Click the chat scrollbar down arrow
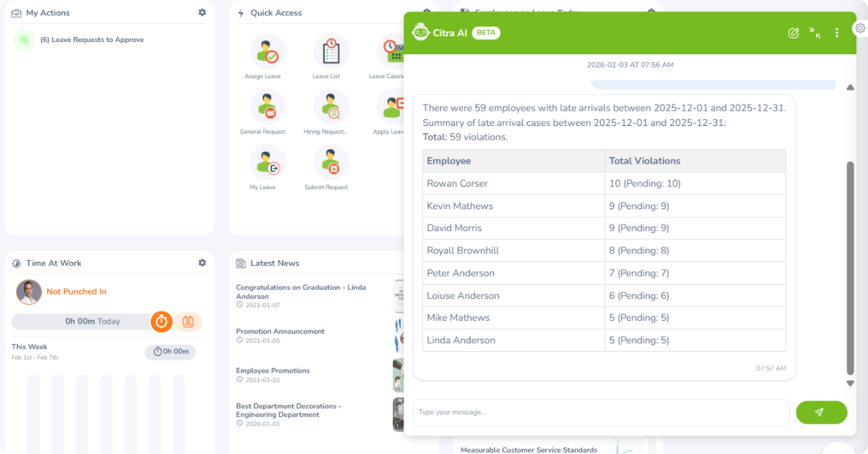868x454 pixels. (851, 383)
